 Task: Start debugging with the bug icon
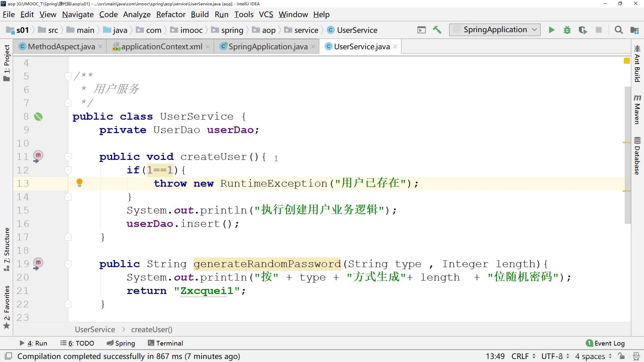point(567,30)
